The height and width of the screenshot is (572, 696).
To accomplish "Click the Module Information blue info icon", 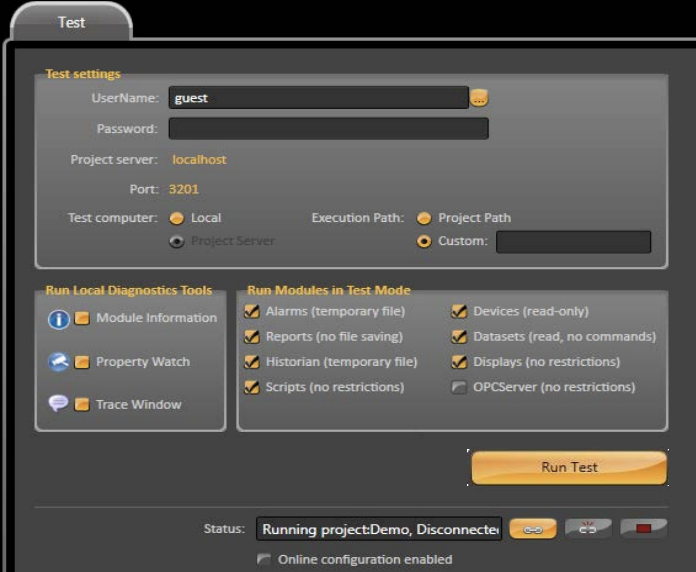I will (x=58, y=319).
